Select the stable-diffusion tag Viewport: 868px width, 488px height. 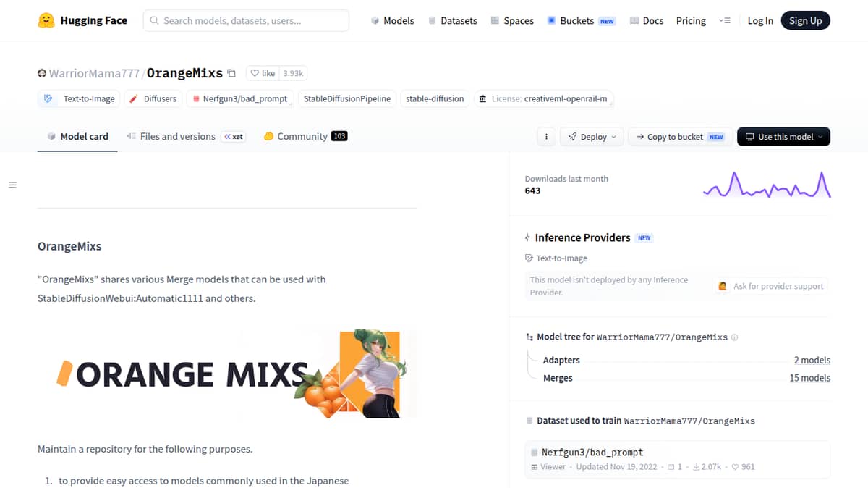[x=435, y=98]
